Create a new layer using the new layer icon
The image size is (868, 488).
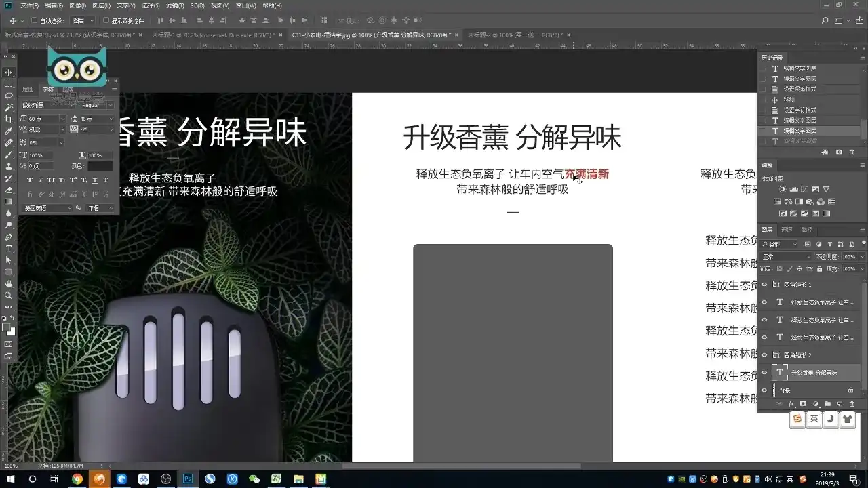pyautogui.click(x=840, y=404)
